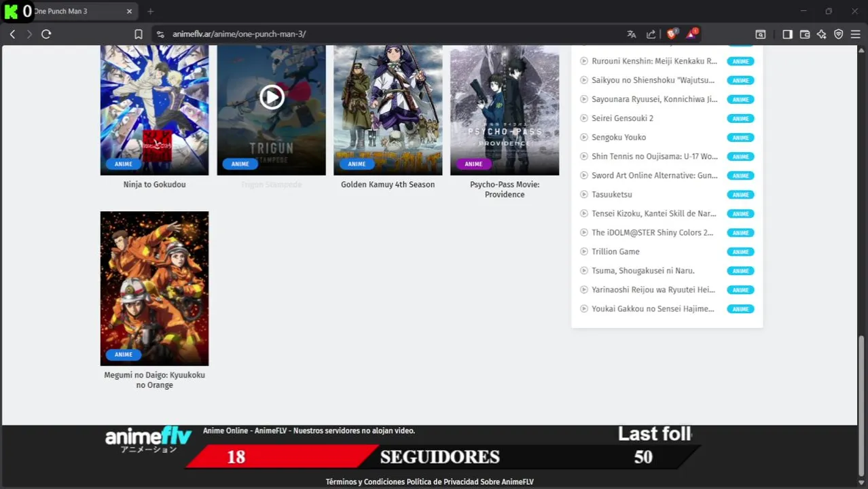The image size is (868, 489).
Task: Click the animeflv footer logo
Action: 148,439
